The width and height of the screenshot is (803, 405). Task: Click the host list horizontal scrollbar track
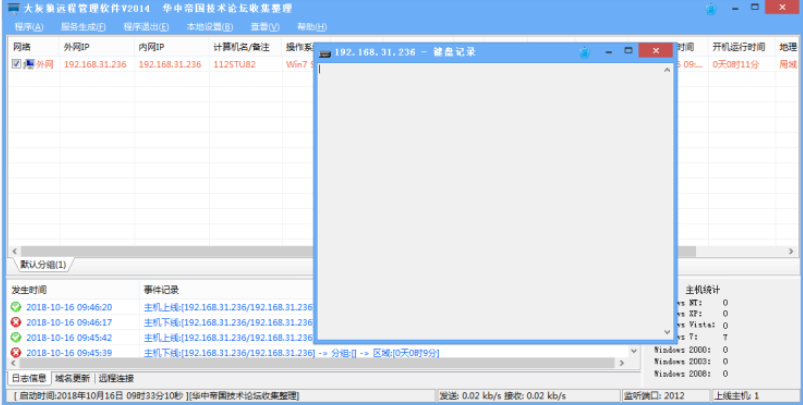point(740,251)
